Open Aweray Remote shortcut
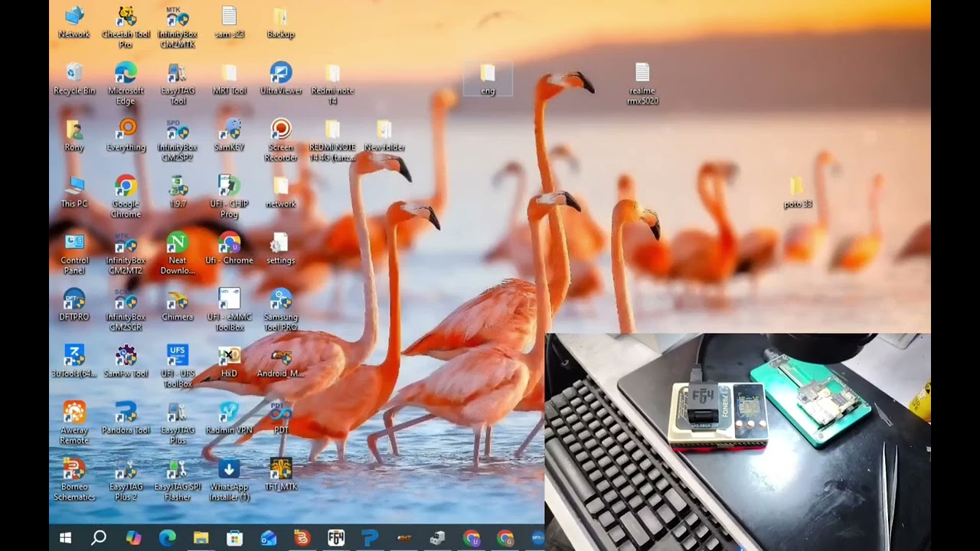The width and height of the screenshot is (980, 551). click(74, 423)
